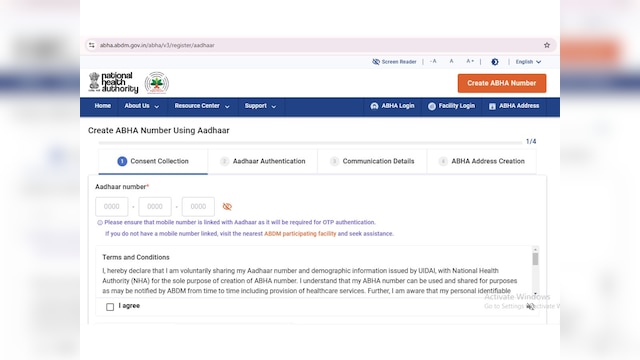640x360 pixels.
Task: Click the Create ABHA Number Using Aadhaar heading
Action: (159, 130)
